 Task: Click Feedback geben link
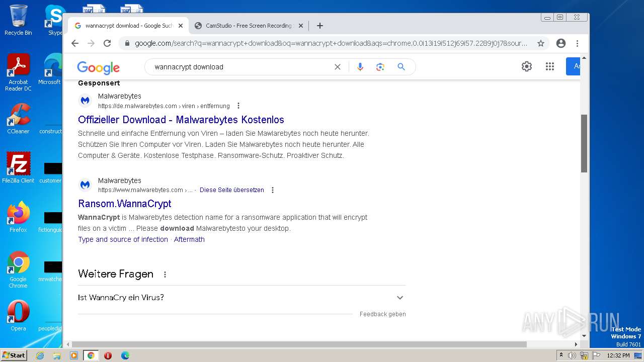pos(382,314)
